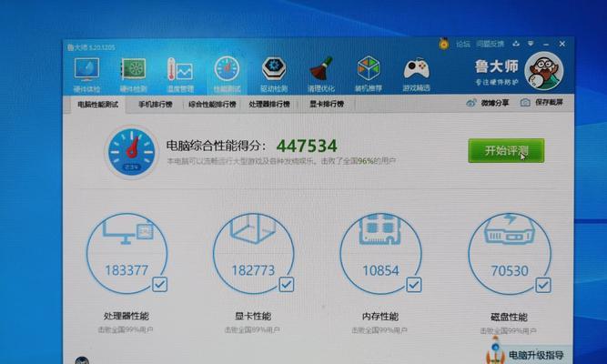Minimize the 鲁大师 window
The height and width of the screenshot is (364, 607).
click(546, 45)
